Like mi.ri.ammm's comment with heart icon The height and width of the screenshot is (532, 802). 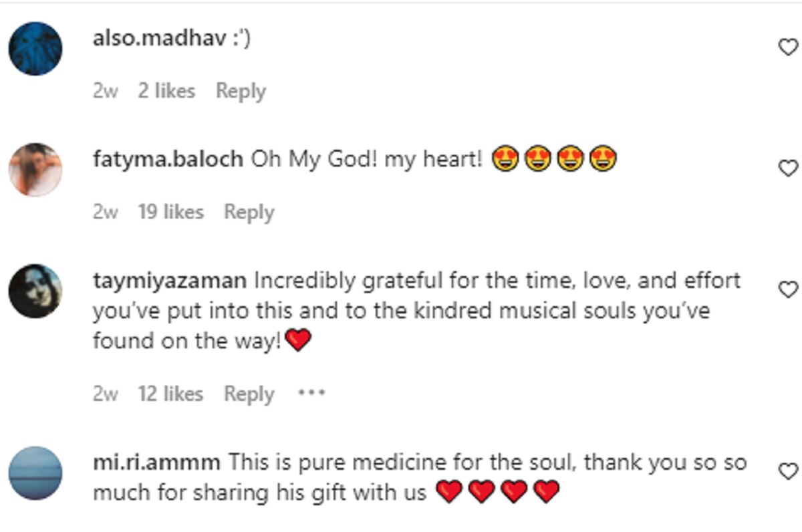click(789, 472)
